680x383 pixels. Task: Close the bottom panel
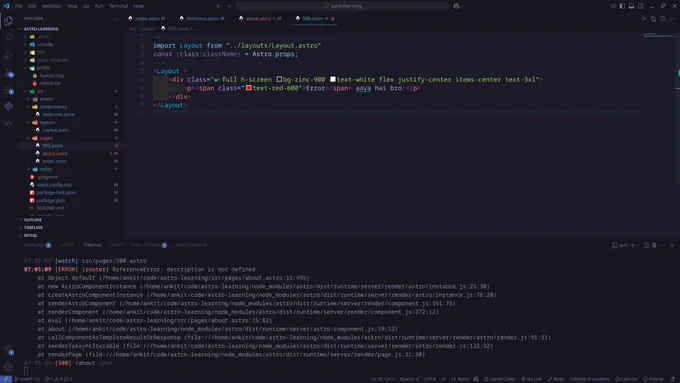[672, 246]
